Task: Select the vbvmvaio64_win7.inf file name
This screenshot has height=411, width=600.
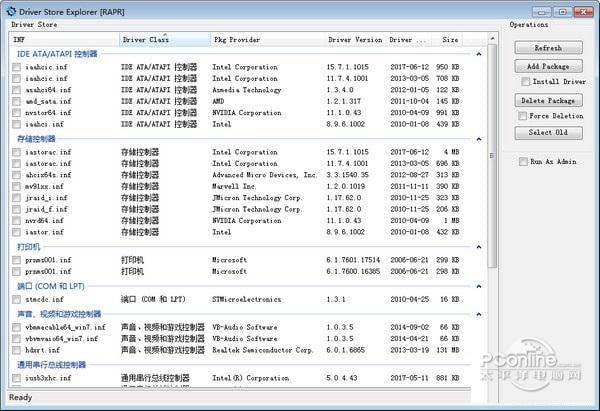Action: pyautogui.click(x=62, y=339)
